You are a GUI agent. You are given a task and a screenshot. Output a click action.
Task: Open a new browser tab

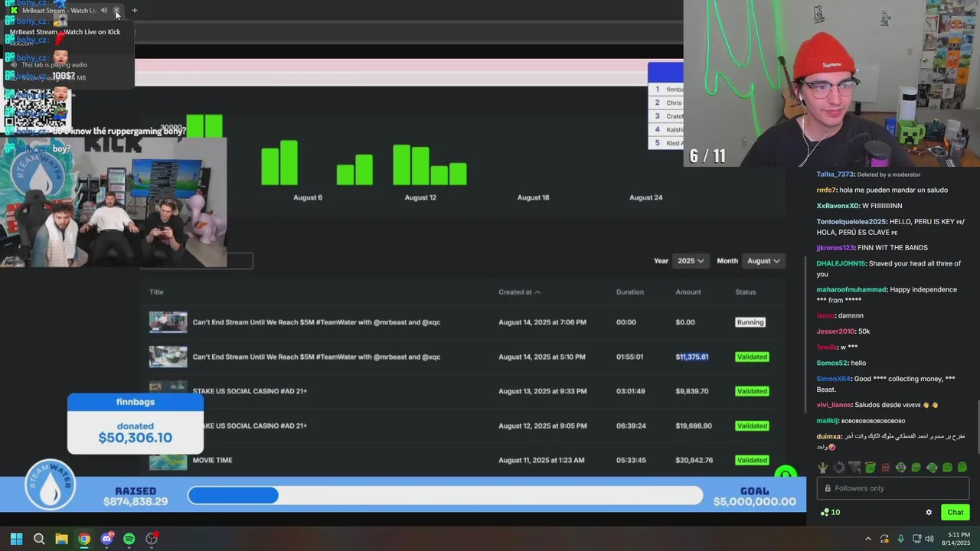pos(135,11)
